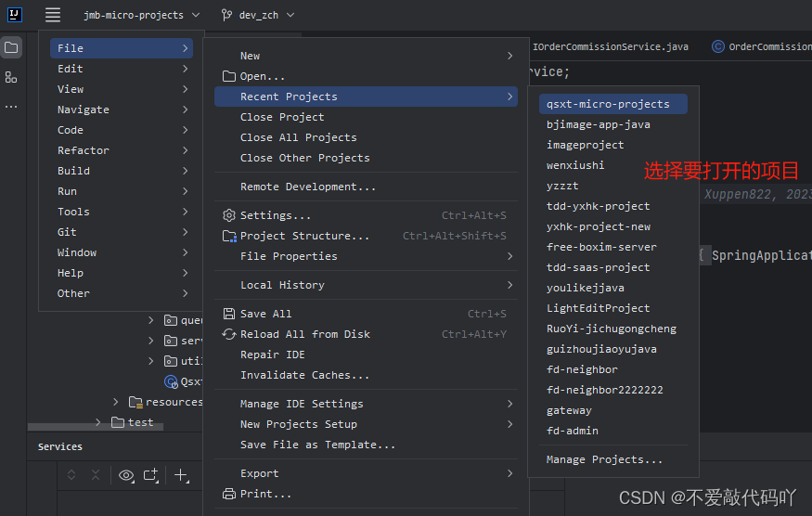Expand the Manage IDE Settings submenu
This screenshot has width=812, height=516.
click(x=367, y=404)
